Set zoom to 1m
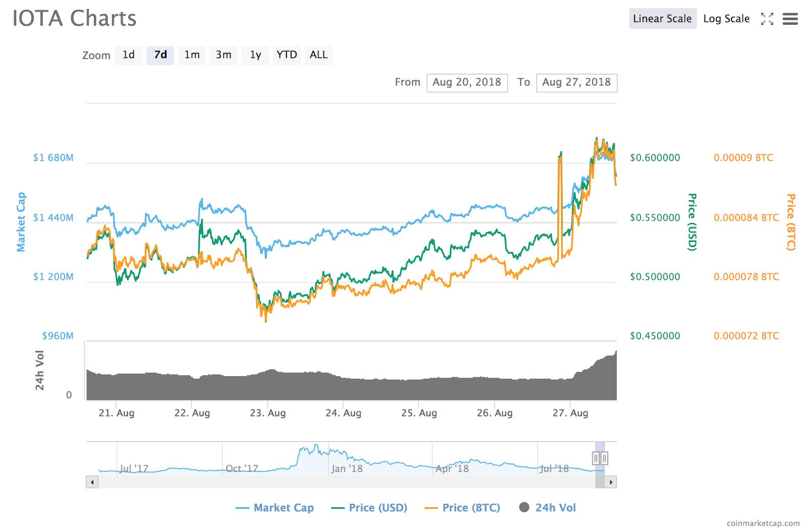 [x=192, y=55]
